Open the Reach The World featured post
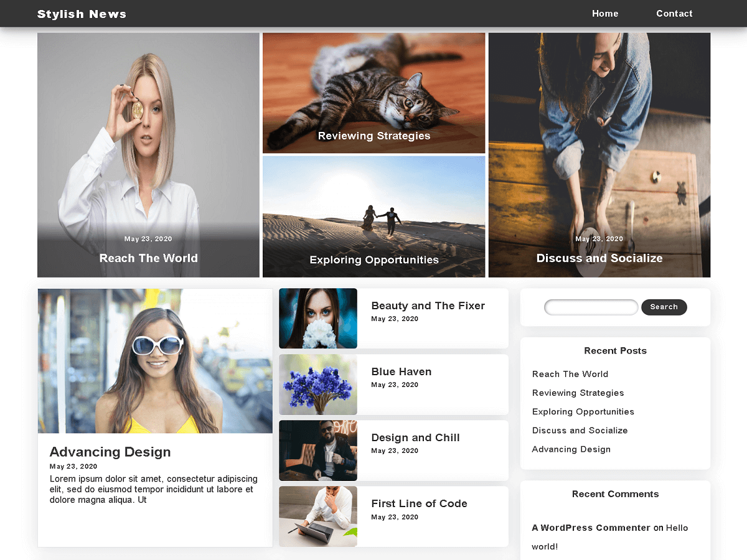This screenshot has width=747, height=560. (x=148, y=258)
